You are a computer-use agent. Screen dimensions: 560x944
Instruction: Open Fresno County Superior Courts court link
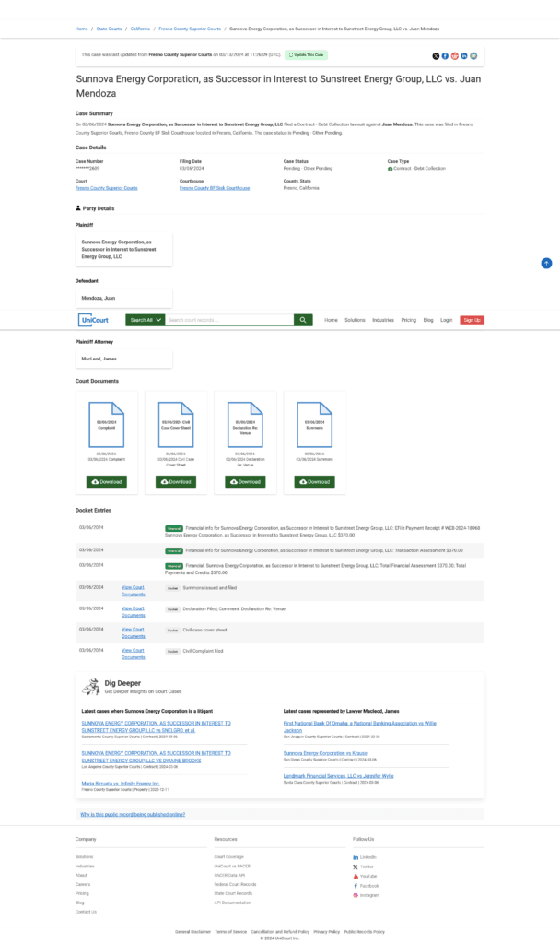(106, 188)
